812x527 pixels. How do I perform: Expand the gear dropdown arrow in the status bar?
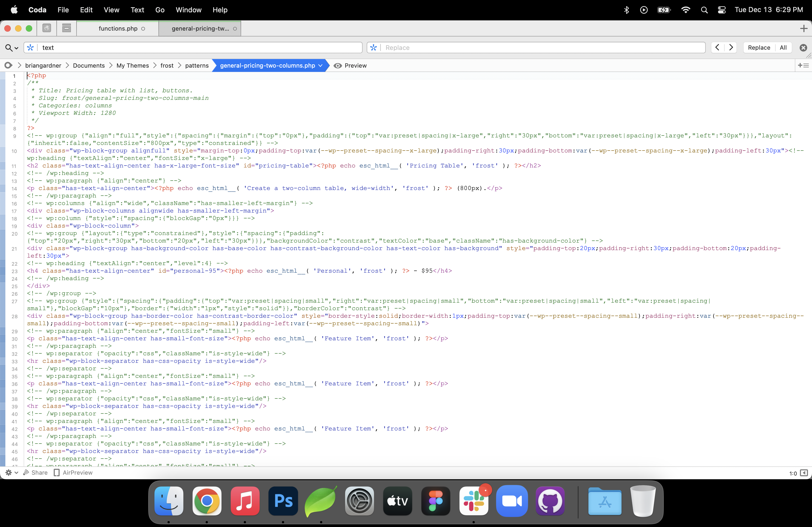[16, 473]
